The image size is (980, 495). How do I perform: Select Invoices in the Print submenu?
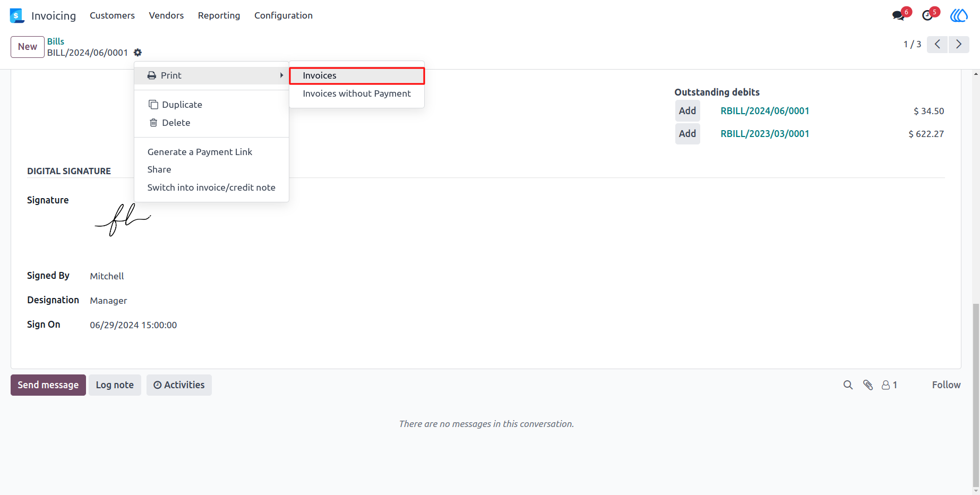[357, 75]
